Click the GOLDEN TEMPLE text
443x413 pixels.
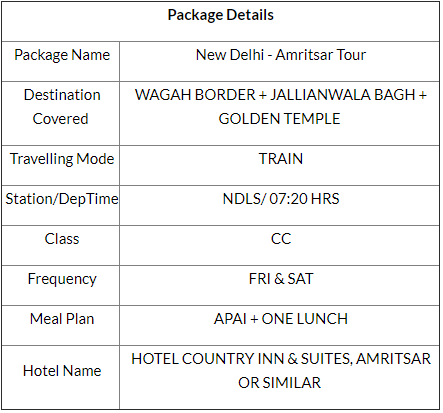pos(279,119)
